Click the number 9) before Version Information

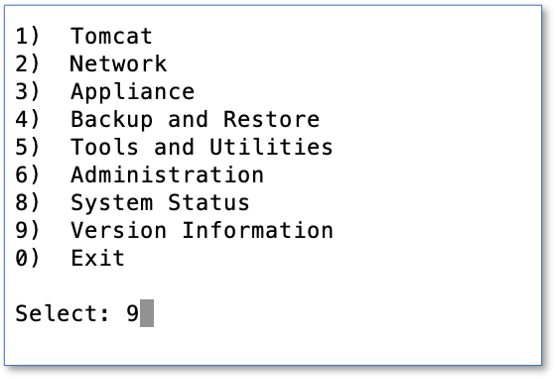27,230
